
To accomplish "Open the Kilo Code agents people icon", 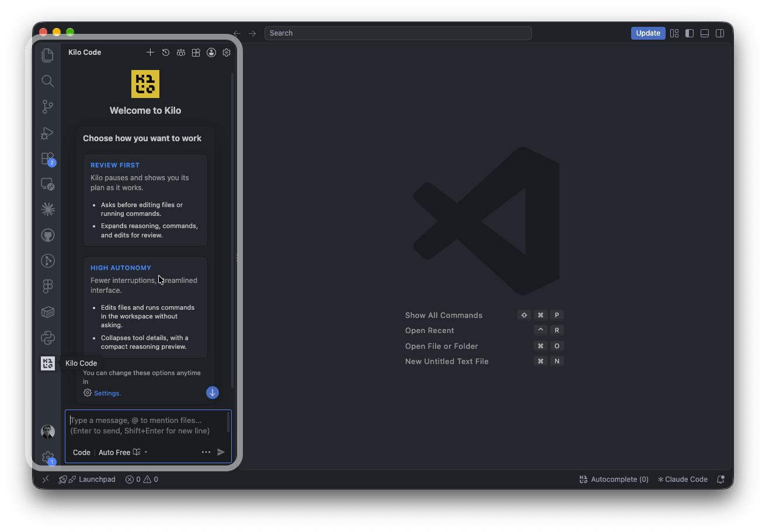I will (181, 52).
